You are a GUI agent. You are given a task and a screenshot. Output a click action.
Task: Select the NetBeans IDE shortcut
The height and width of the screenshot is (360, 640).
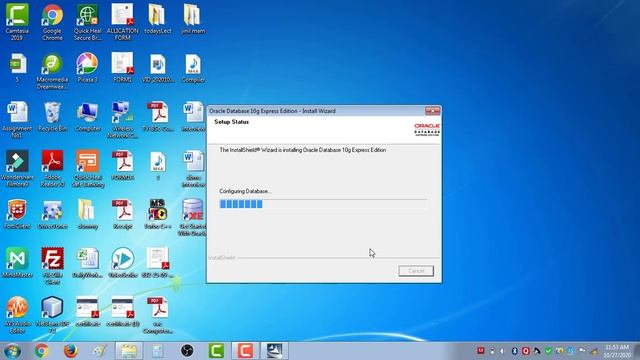(x=52, y=315)
